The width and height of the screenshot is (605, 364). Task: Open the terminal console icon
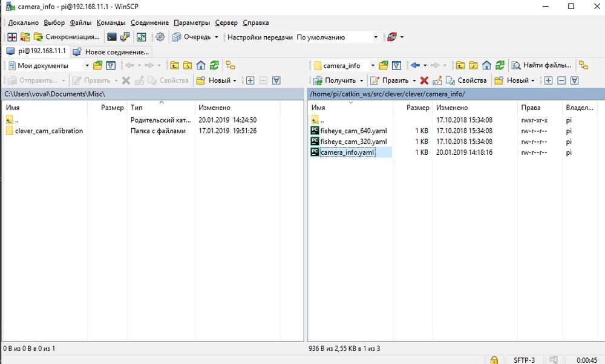(112, 37)
